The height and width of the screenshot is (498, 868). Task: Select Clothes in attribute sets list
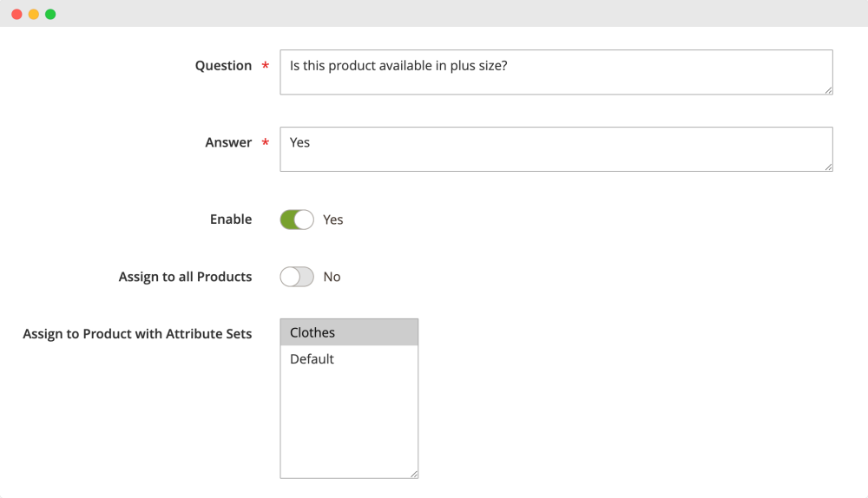click(349, 332)
